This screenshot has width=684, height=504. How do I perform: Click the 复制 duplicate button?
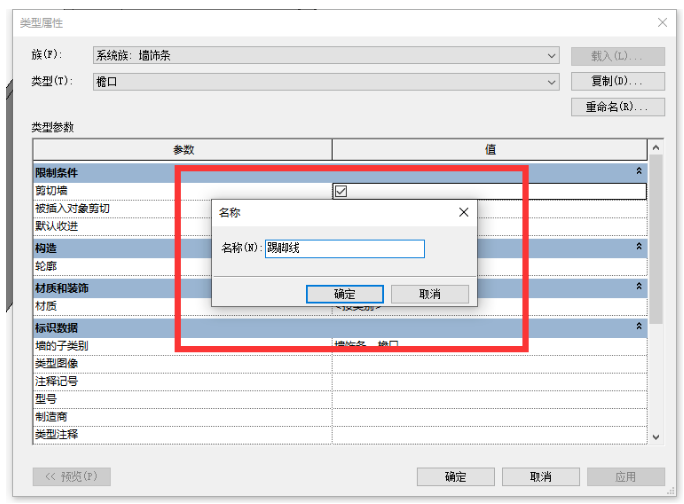click(x=618, y=81)
